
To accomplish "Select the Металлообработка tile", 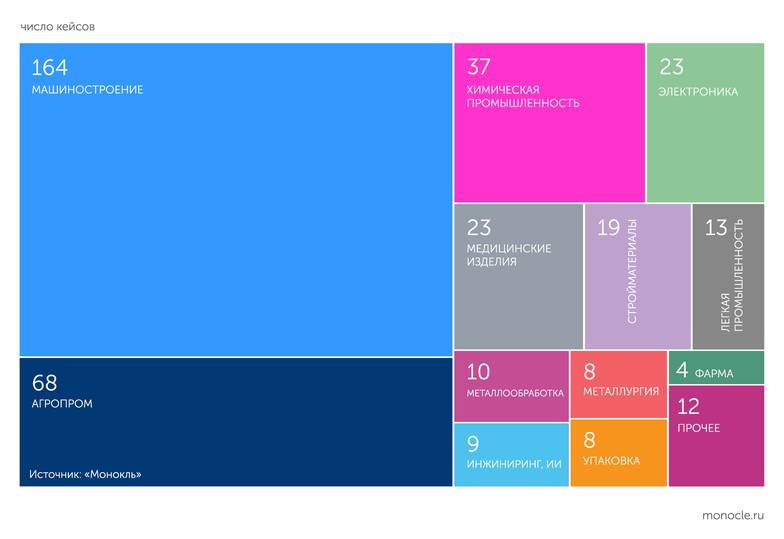I will point(511,386).
